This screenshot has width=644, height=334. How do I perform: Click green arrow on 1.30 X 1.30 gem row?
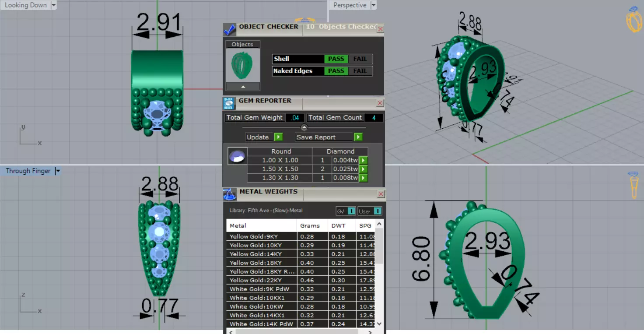pos(363,178)
